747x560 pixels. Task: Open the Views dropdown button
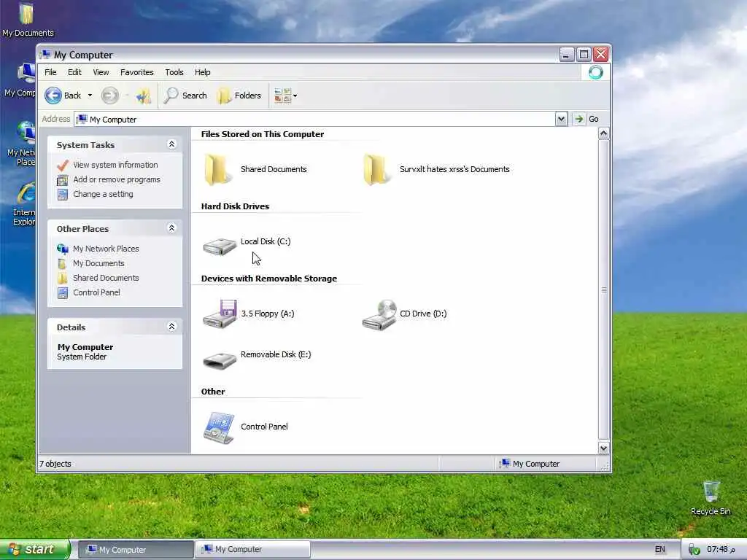(x=286, y=96)
